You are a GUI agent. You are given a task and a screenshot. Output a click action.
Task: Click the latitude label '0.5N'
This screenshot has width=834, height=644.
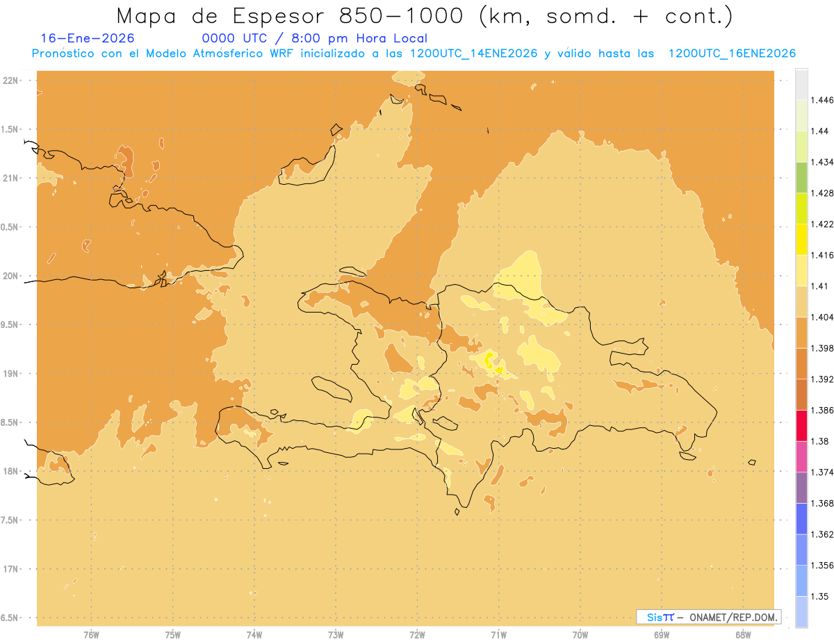coord(10,227)
